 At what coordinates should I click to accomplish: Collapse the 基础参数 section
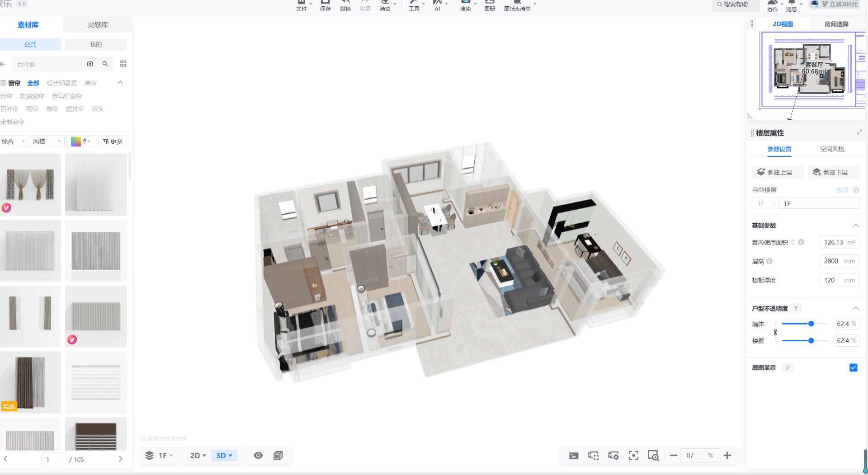(x=855, y=226)
